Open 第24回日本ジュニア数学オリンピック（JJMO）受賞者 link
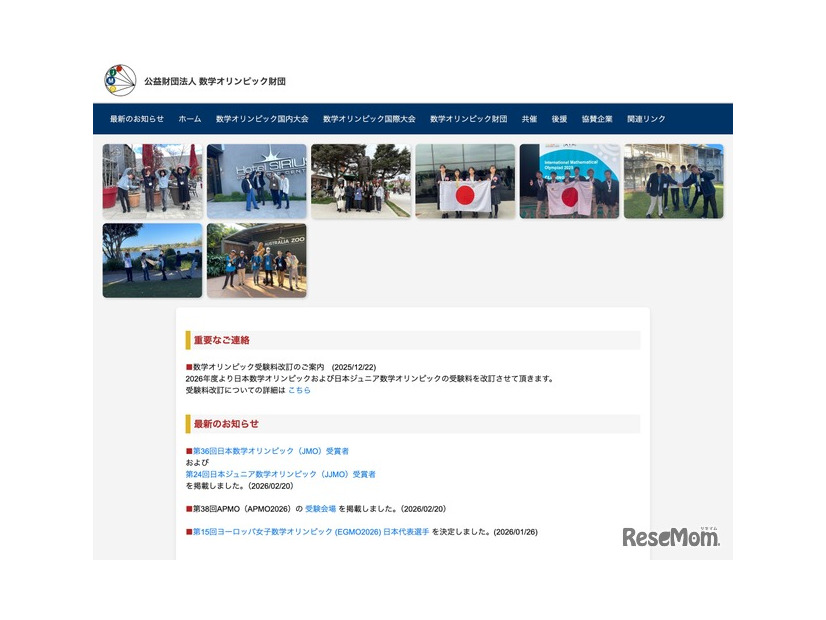826x620 pixels. click(281, 474)
